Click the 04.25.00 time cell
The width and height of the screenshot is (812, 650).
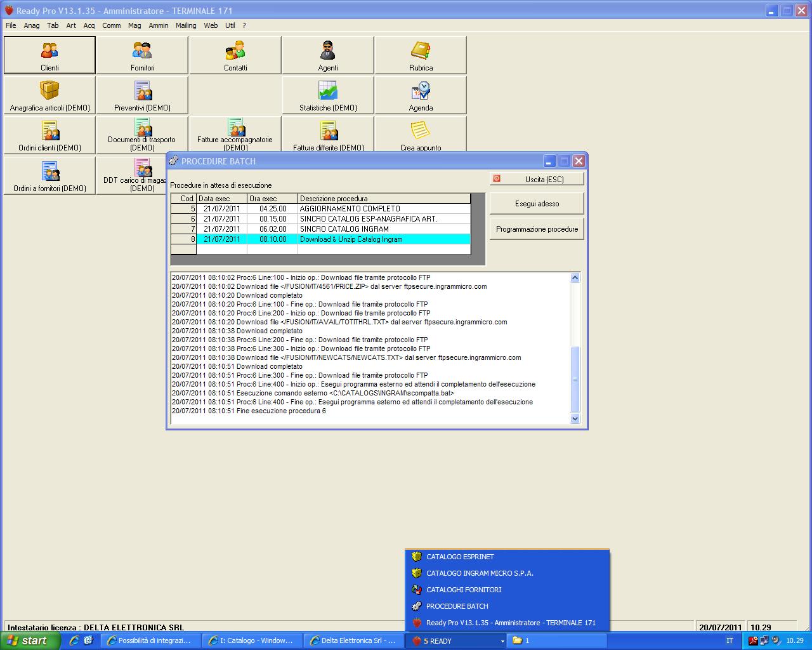(272, 209)
